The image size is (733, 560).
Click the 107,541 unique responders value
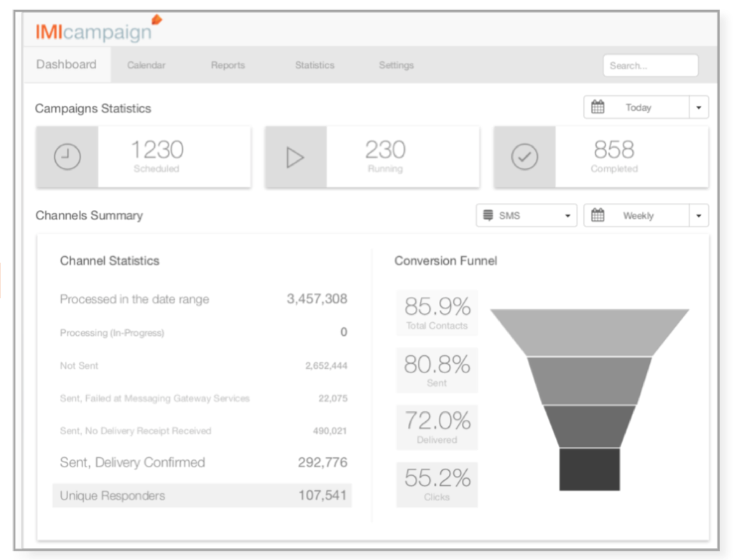coord(322,495)
